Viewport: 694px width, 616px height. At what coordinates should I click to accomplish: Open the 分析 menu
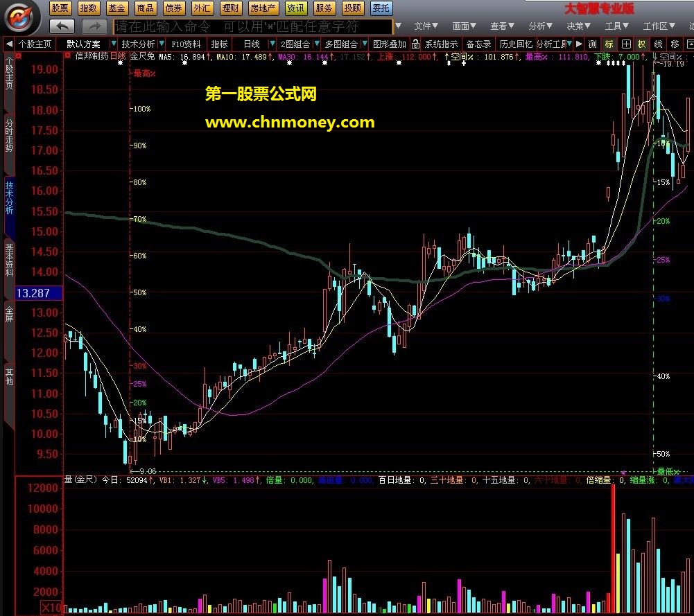tap(540, 26)
